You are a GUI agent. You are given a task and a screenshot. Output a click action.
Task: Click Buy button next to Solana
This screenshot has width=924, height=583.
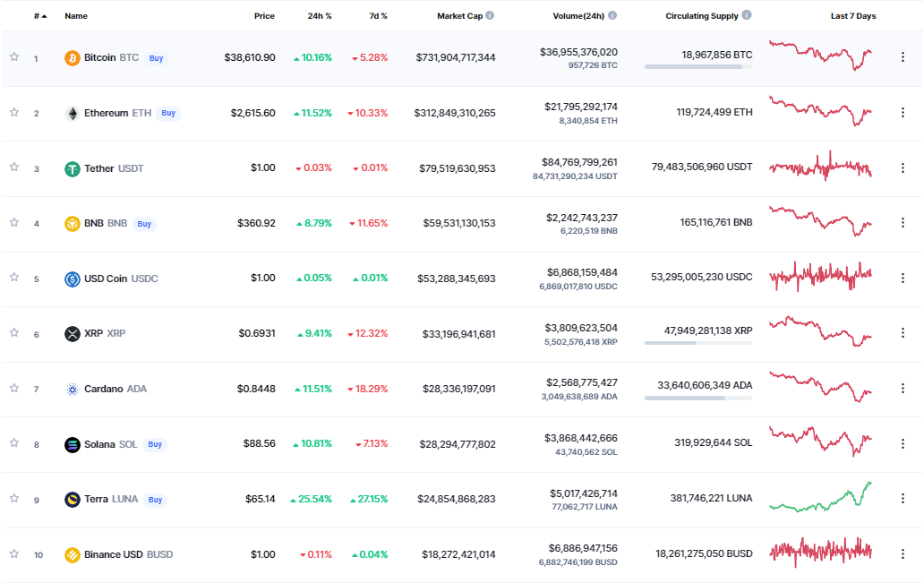click(155, 444)
